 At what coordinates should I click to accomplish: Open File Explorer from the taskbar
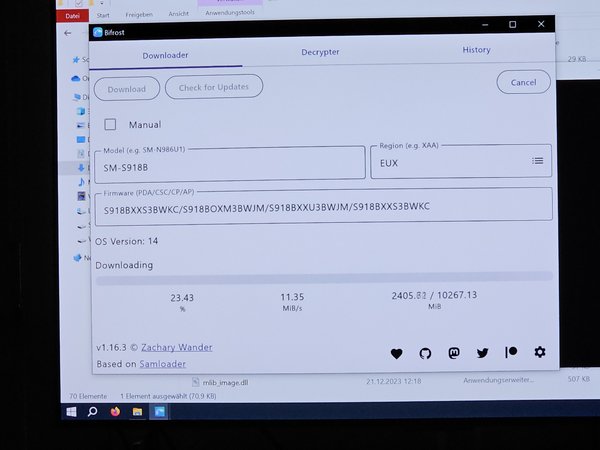coord(137,412)
